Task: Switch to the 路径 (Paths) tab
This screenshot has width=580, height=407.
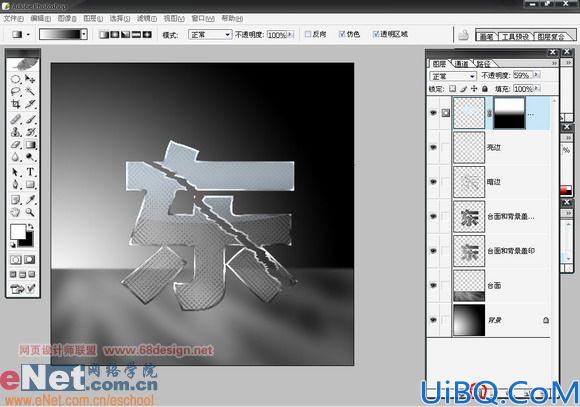Action: point(483,64)
